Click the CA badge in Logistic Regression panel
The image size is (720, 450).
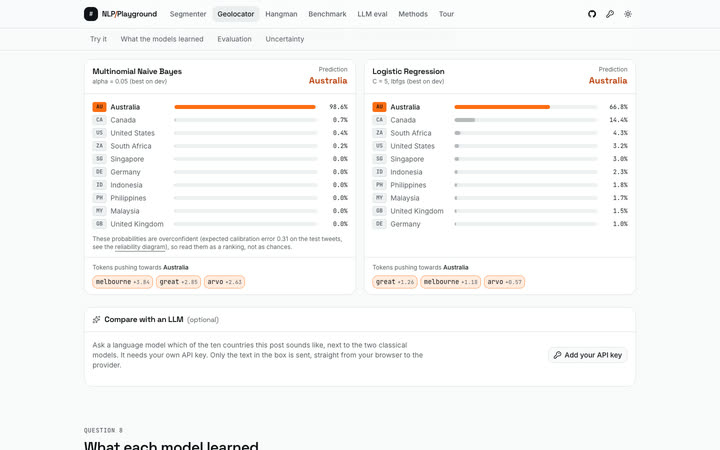click(x=379, y=120)
